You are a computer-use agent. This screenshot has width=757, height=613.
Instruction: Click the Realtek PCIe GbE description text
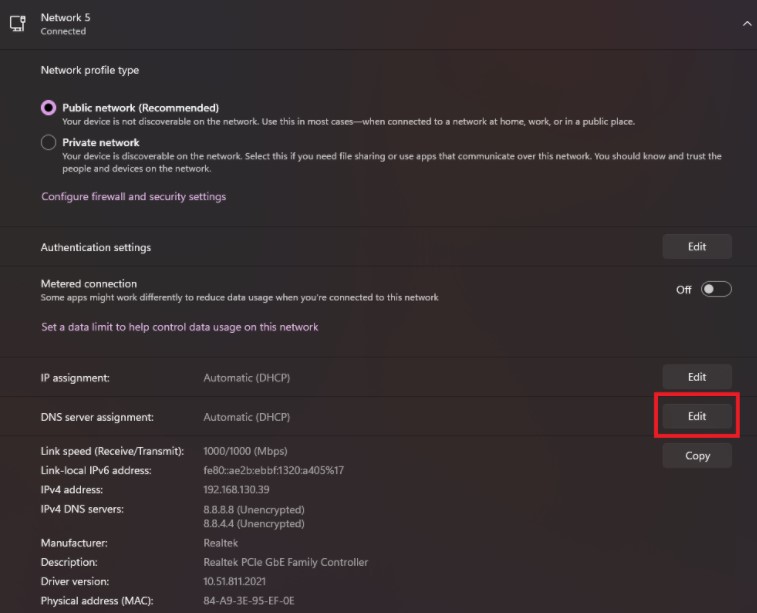click(285, 562)
